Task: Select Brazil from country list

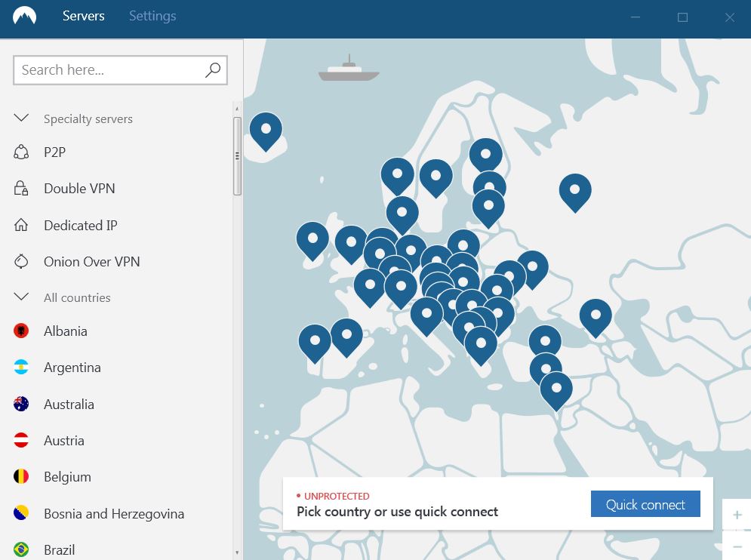Action: [x=60, y=549]
